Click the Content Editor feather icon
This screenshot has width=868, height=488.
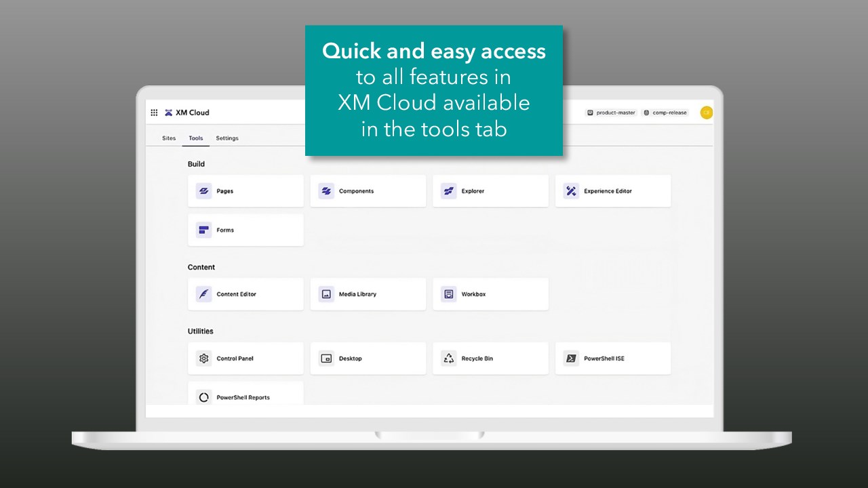coord(204,294)
